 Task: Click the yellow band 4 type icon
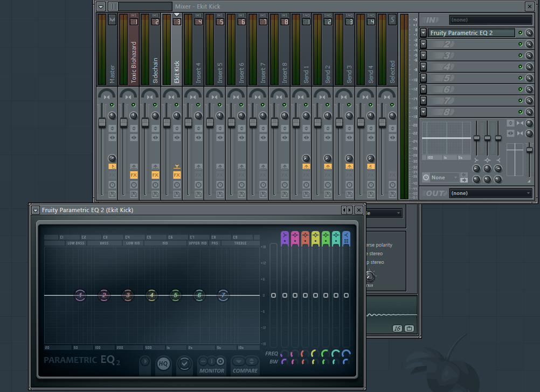pos(315,239)
